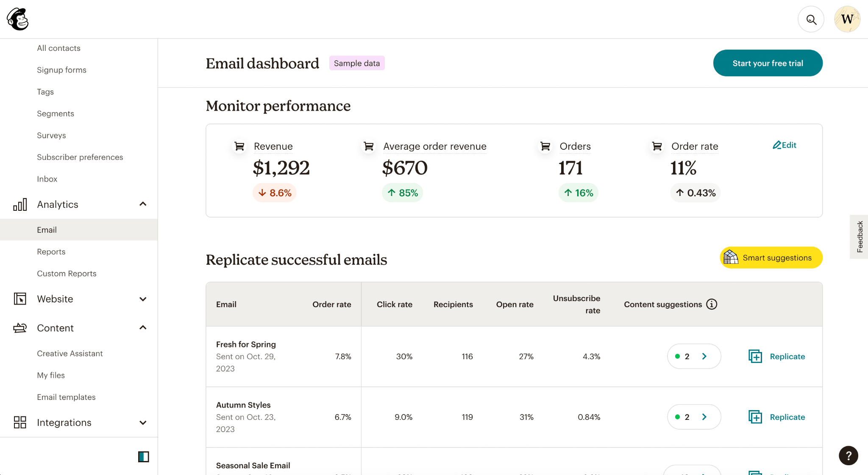
Task: Open Signup forms
Action: [61, 70]
